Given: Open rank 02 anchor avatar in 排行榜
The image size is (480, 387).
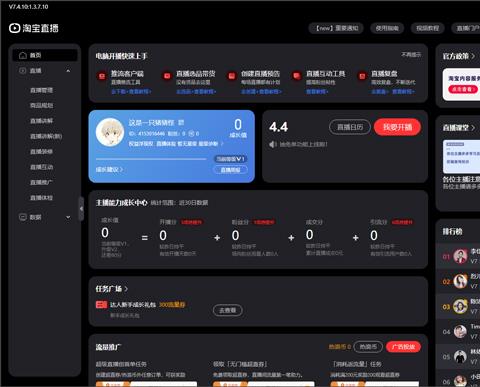Looking at the screenshot, I should [x=460, y=281].
